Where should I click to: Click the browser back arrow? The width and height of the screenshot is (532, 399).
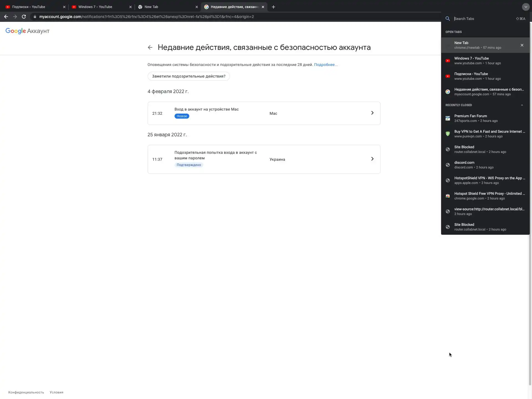click(x=6, y=17)
